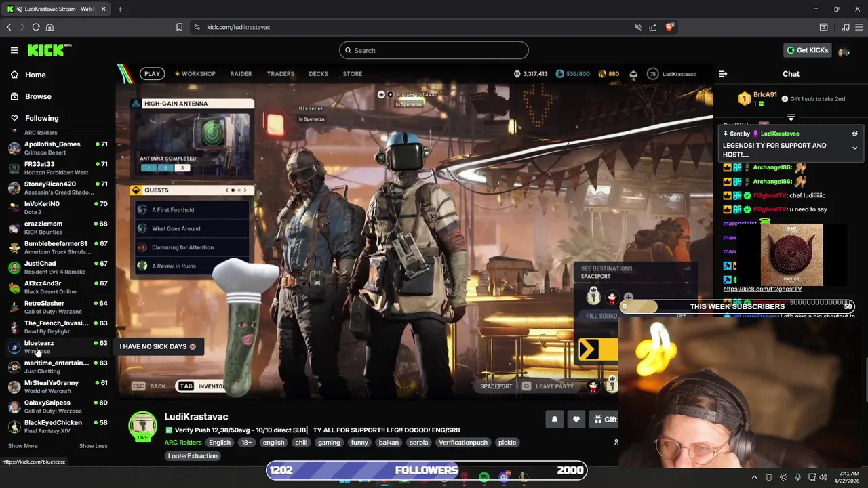Open Browse in the sidebar

(31, 96)
